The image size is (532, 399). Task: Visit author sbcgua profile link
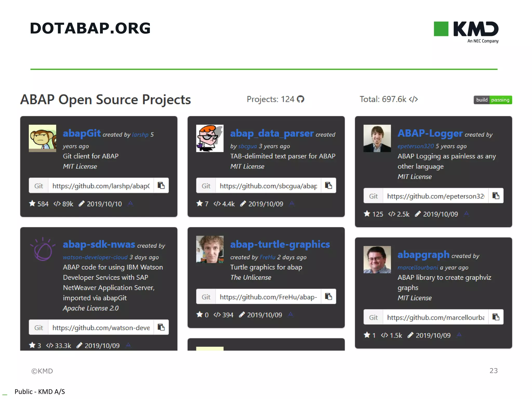248,146
